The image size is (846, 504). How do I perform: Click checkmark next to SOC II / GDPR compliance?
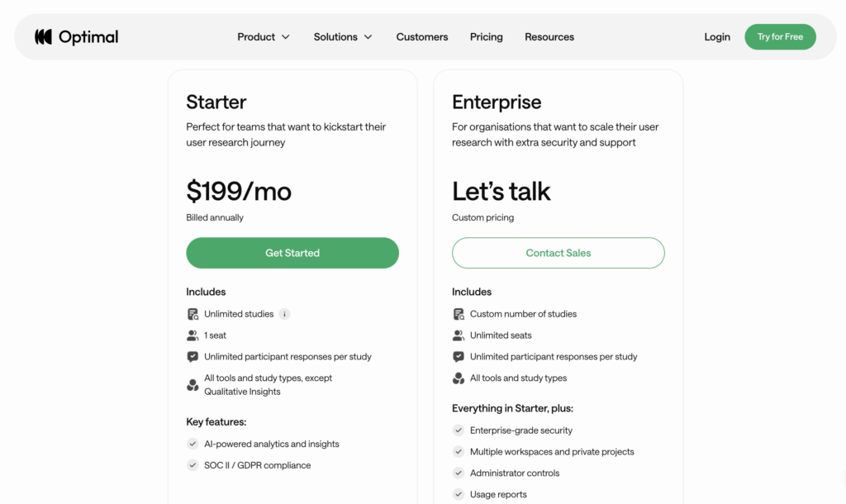(x=192, y=465)
